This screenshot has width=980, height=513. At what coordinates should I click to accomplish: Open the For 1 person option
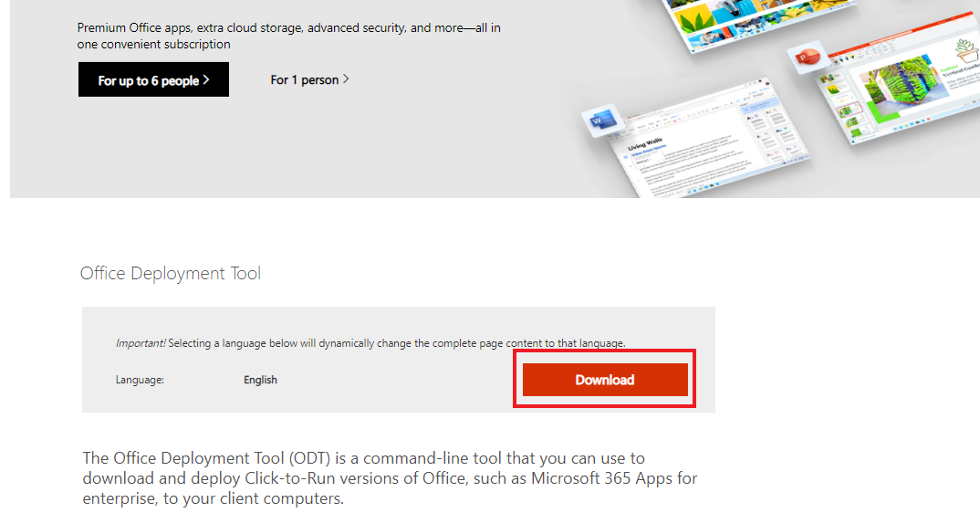(x=310, y=80)
